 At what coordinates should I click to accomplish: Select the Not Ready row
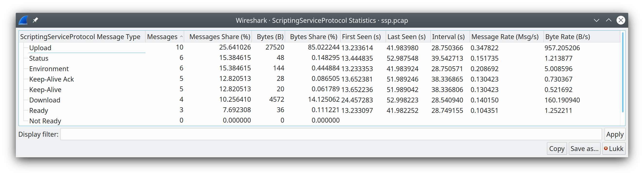click(45, 121)
